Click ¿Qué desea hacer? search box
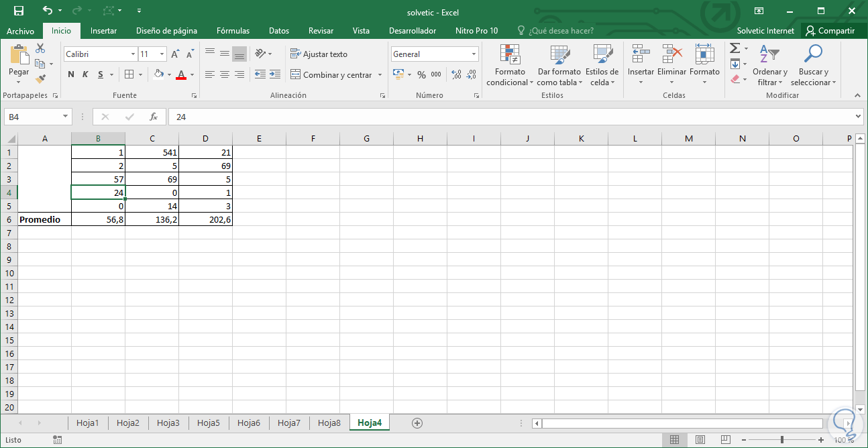The image size is (868, 448). [x=554, y=31]
